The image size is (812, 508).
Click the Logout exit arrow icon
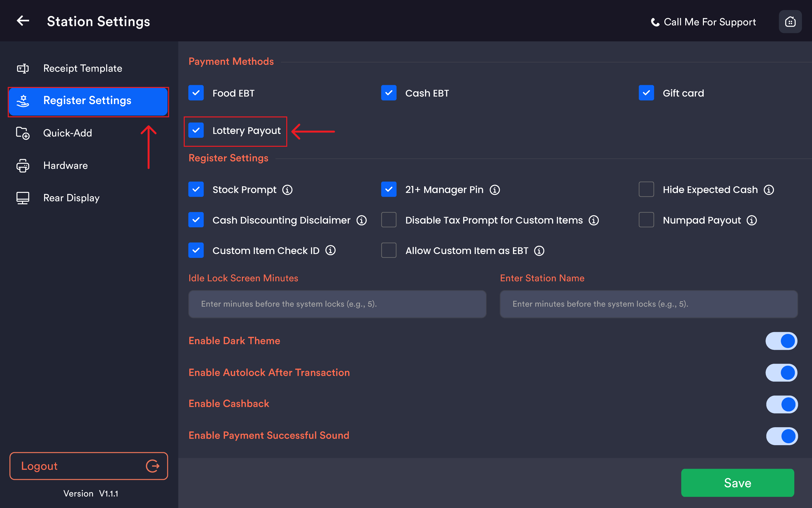coord(152,466)
